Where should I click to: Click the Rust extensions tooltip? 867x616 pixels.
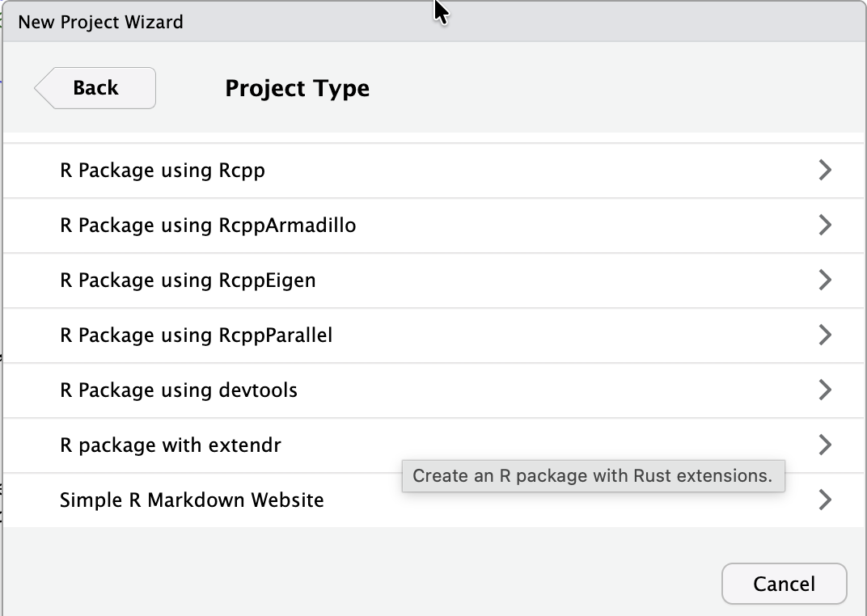click(x=592, y=475)
